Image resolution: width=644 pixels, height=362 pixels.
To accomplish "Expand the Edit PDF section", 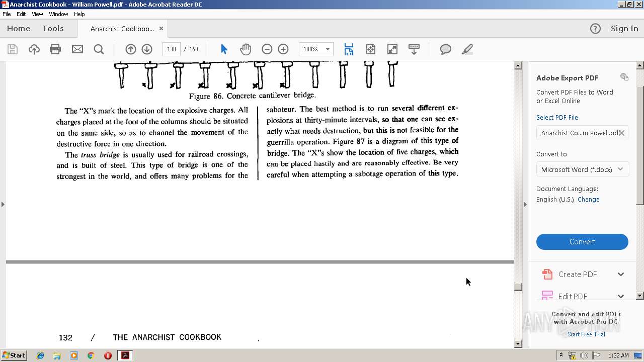I will [621, 296].
